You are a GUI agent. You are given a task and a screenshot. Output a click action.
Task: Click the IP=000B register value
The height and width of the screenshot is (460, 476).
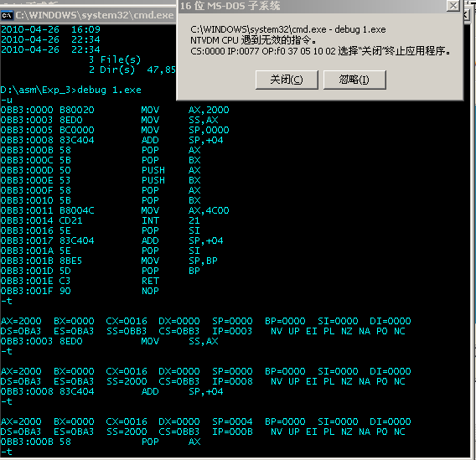(232, 432)
